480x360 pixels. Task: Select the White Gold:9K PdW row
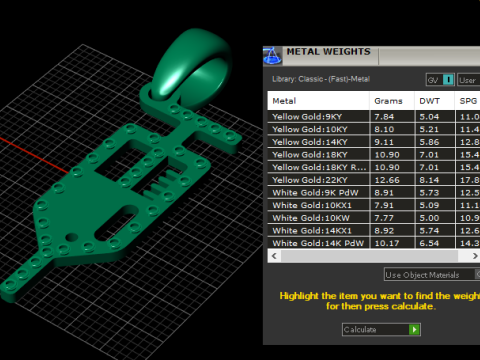(x=374, y=193)
